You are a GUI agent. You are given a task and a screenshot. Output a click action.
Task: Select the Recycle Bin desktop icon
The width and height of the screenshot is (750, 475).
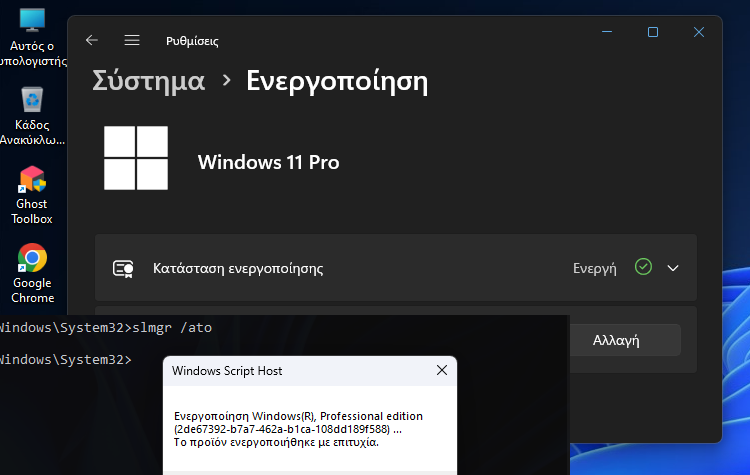[x=32, y=116]
